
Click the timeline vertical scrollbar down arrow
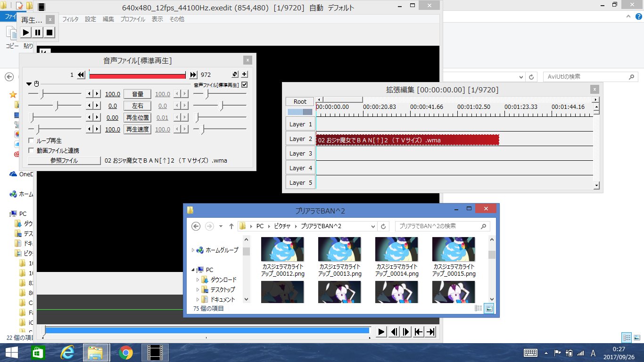click(596, 186)
